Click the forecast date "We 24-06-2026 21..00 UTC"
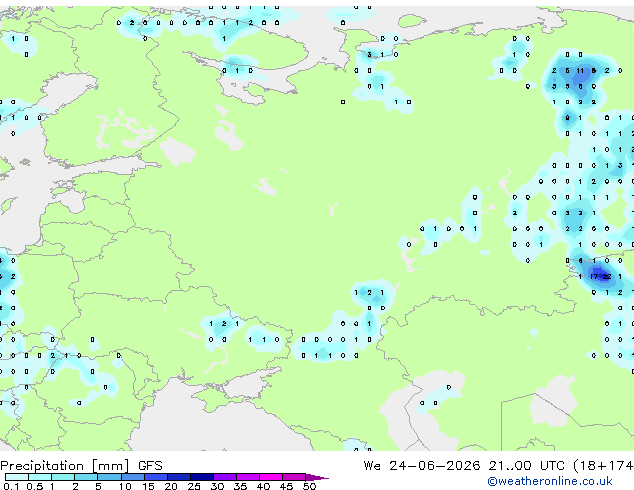The width and height of the screenshot is (634, 490). [464, 466]
